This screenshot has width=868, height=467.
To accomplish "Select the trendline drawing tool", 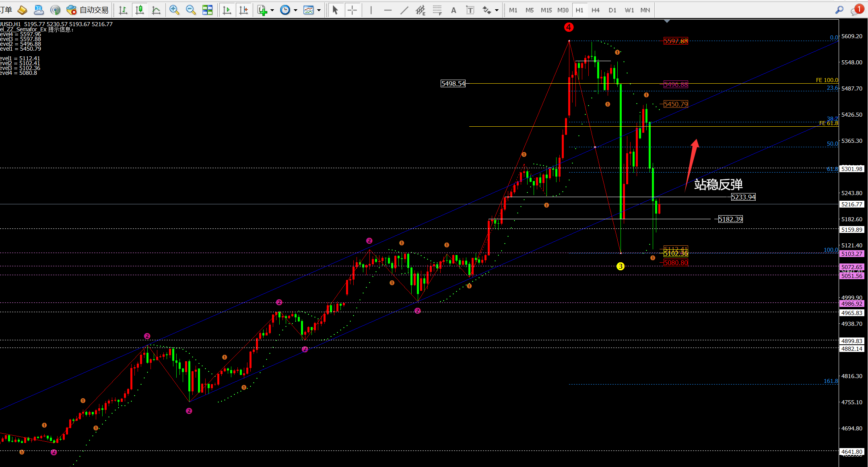I will (x=404, y=10).
